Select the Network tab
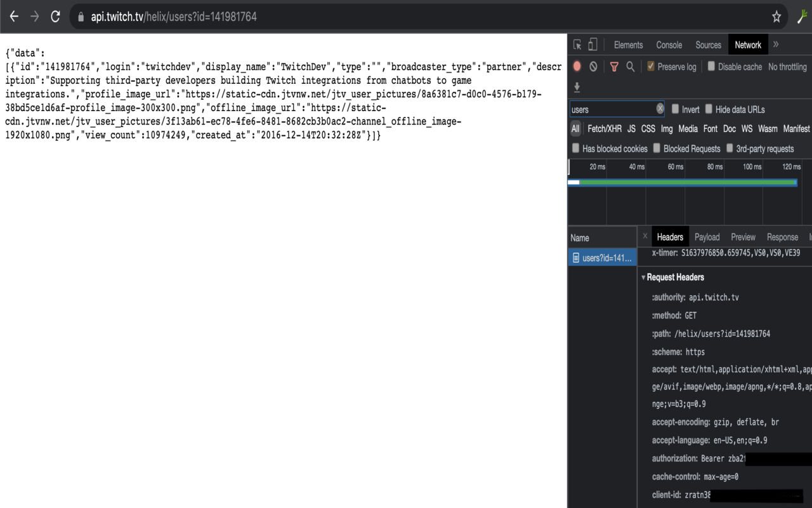This screenshot has height=508, width=812. pyautogui.click(x=748, y=45)
